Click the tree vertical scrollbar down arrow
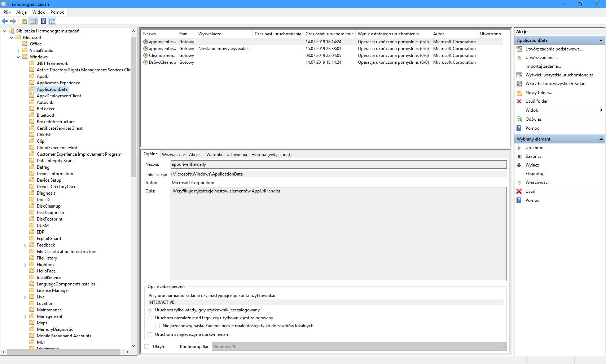This screenshot has height=364, width=606. tap(134, 346)
